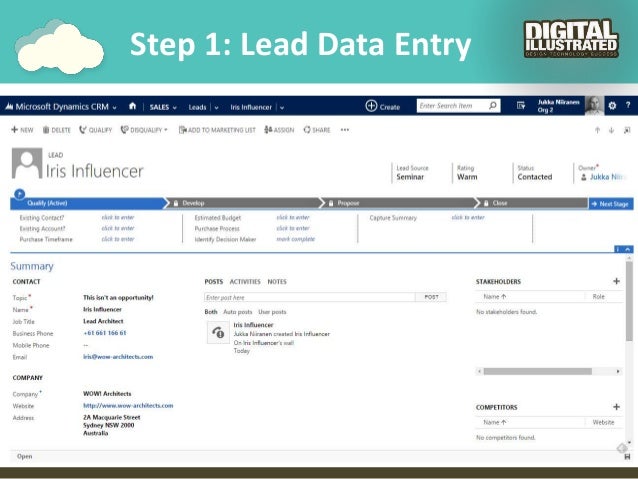Screen dimensions: 638x479
Task: Click to enter Purchase Process value
Action: pos(293,228)
